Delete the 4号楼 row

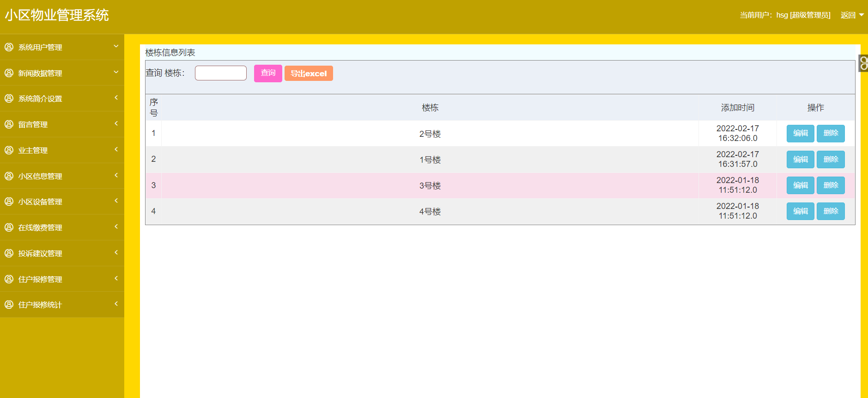pyautogui.click(x=831, y=211)
